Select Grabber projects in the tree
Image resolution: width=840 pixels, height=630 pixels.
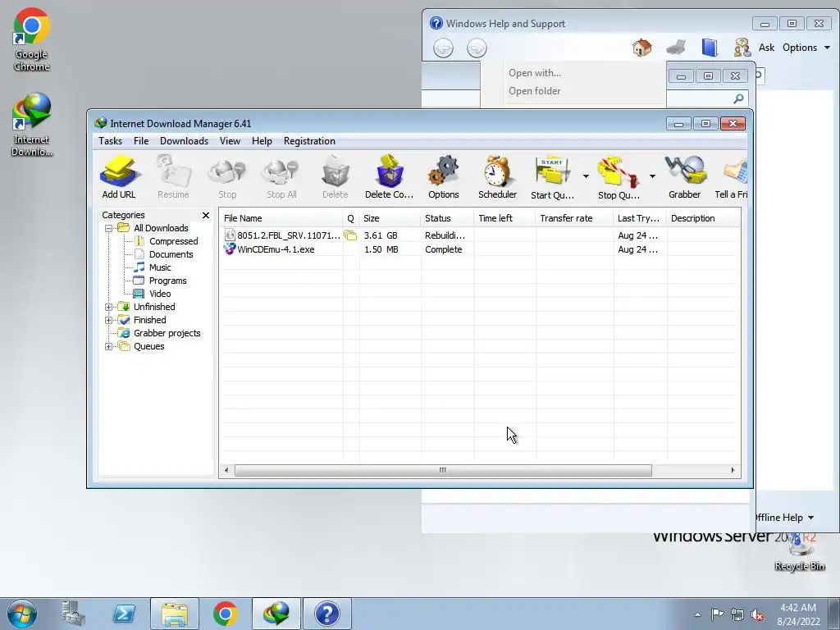point(167,333)
